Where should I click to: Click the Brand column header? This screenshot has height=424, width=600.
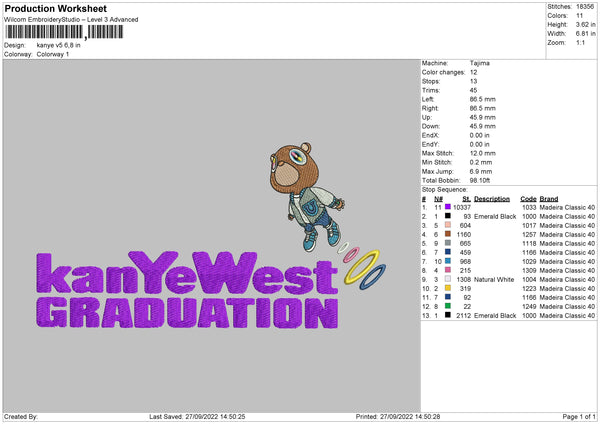pyautogui.click(x=549, y=199)
